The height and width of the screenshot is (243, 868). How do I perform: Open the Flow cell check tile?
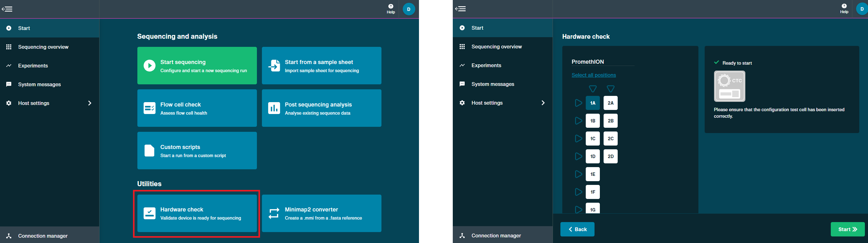pos(197,108)
